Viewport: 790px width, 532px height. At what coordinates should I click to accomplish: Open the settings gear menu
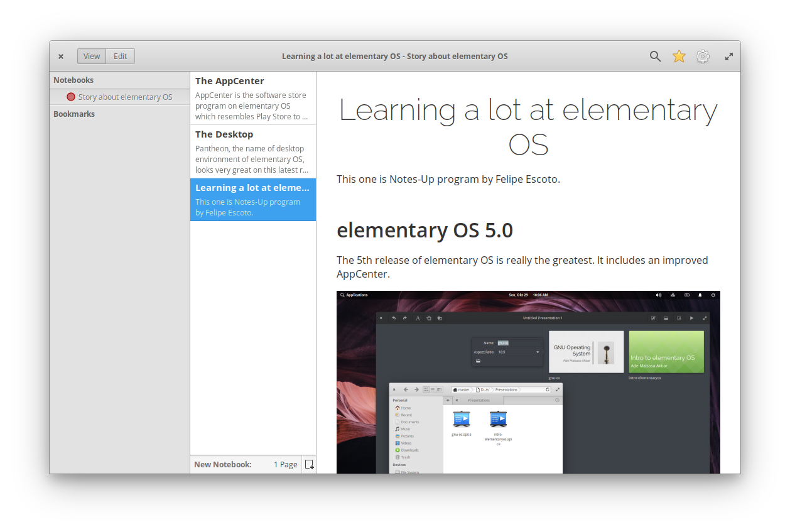(x=703, y=57)
